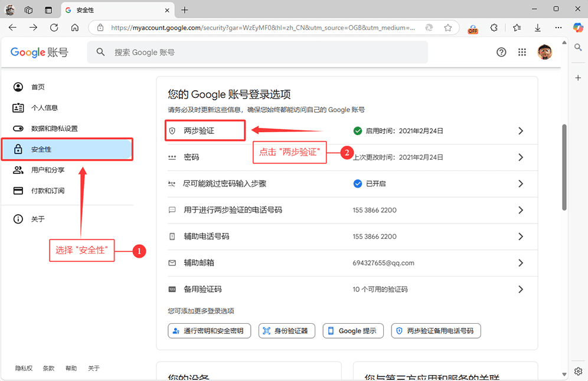Open the downloads arrow icon
588x381 pixels.
click(x=537, y=27)
